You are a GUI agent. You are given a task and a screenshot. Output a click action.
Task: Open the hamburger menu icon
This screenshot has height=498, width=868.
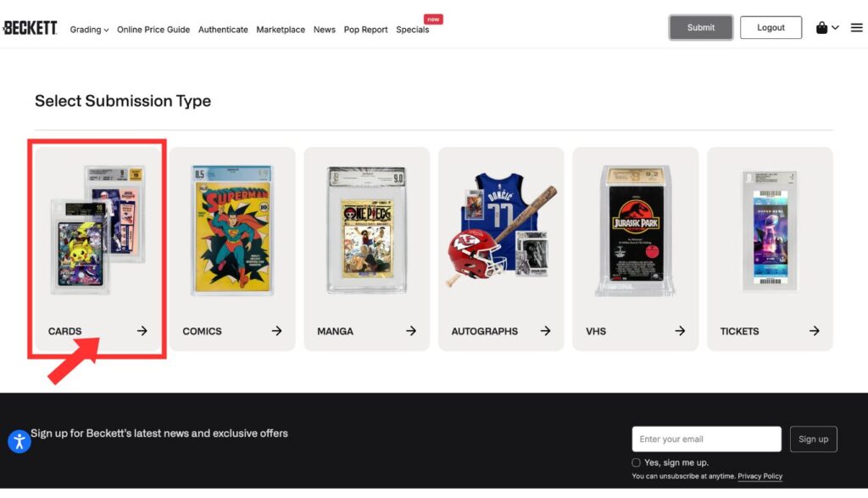point(856,28)
